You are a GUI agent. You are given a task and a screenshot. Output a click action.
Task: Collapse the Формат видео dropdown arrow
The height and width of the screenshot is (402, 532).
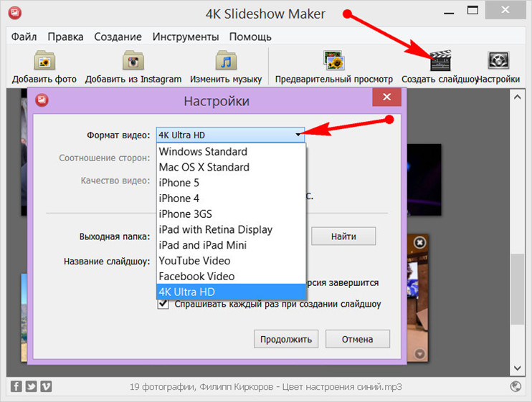[298, 135]
